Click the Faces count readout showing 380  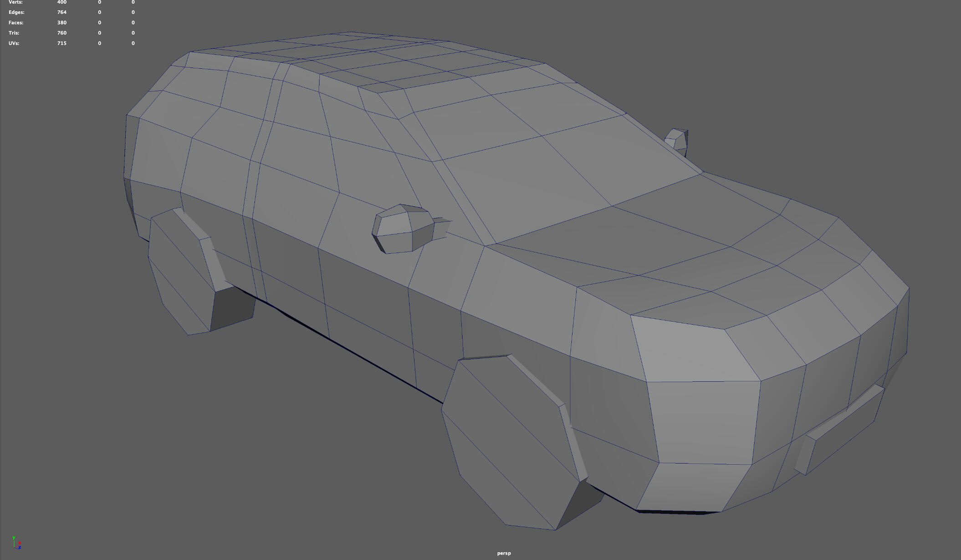click(62, 22)
